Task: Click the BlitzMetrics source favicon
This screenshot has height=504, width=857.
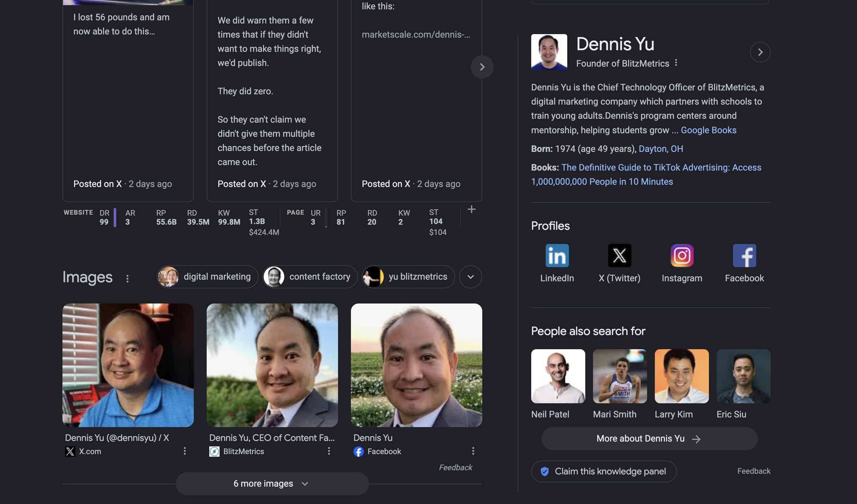Action: pos(214,451)
